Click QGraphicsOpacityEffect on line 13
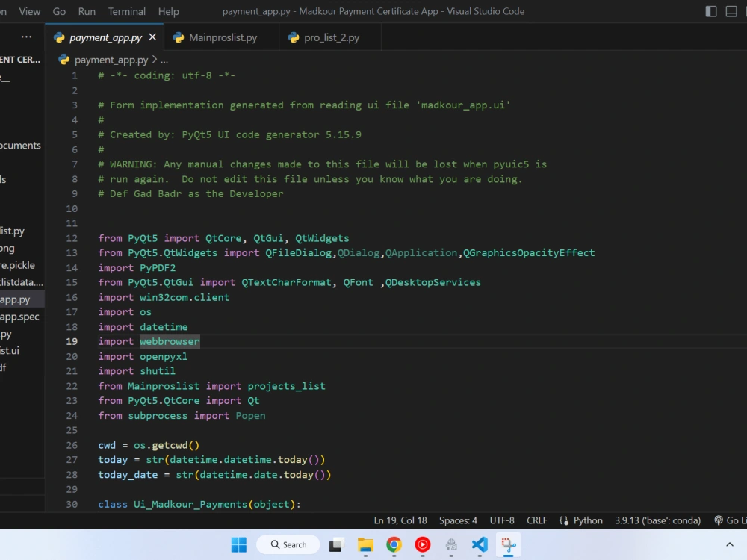747x560 pixels. pos(529,253)
